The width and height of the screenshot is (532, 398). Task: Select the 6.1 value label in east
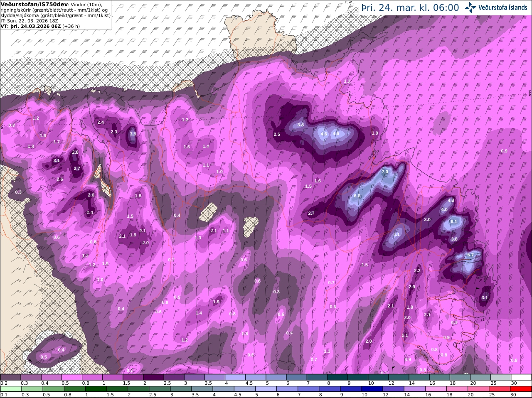tap(454, 221)
